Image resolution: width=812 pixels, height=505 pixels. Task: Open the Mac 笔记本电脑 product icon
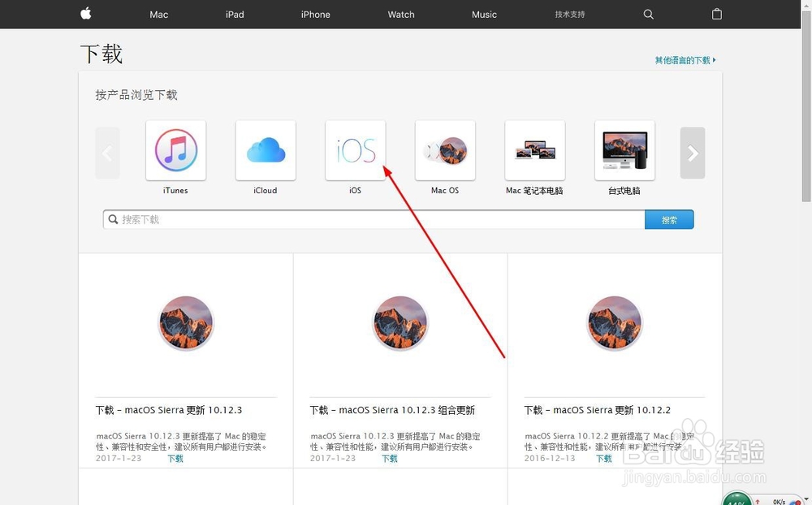535,150
